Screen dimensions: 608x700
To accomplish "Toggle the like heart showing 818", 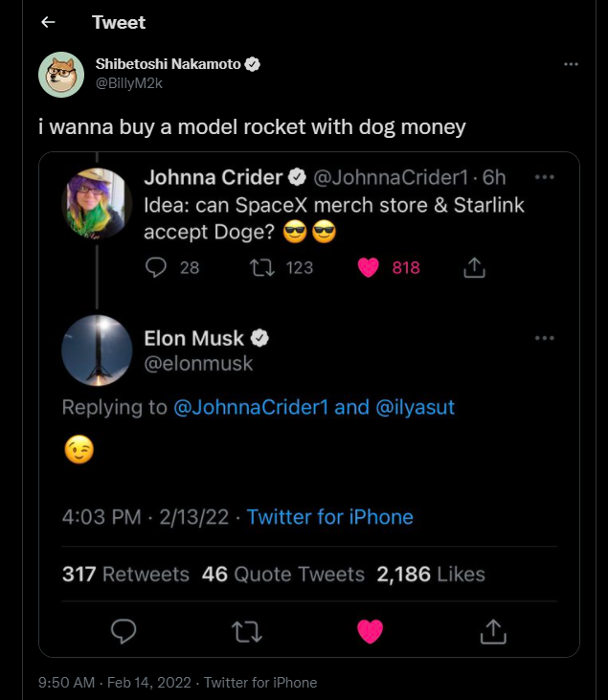I will point(369,268).
